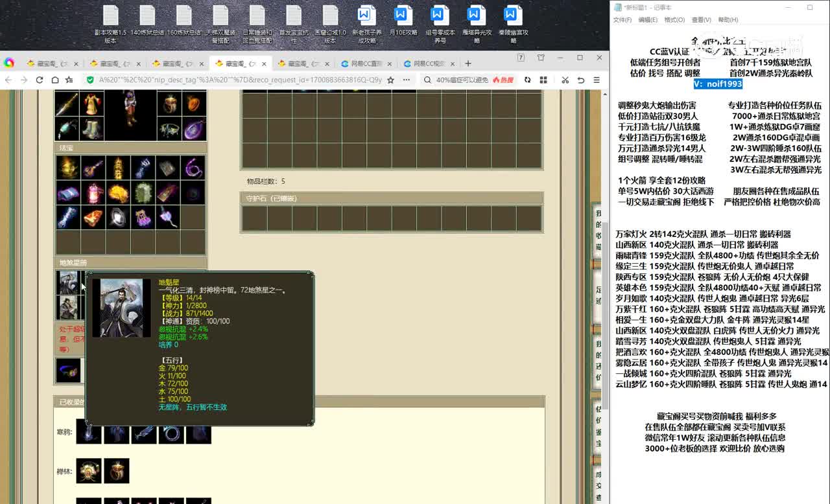The image size is (830, 504).
Task: Click the 守护石（已镶嵌） section header
Action: (x=392, y=198)
